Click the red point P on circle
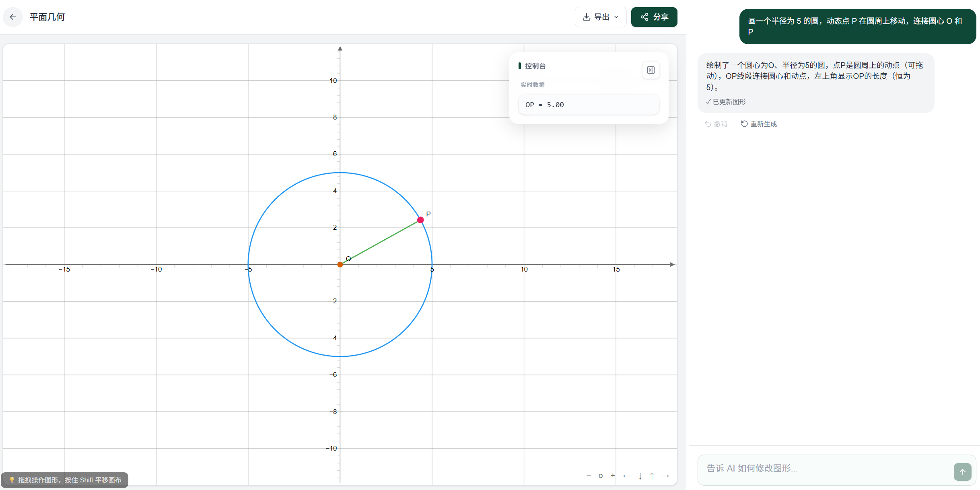980x490 pixels. [x=420, y=220]
